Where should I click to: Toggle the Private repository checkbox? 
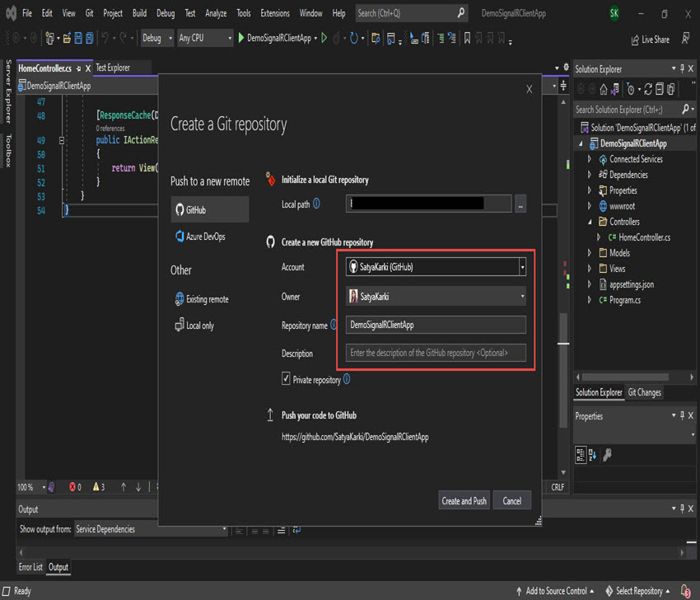[x=286, y=379]
